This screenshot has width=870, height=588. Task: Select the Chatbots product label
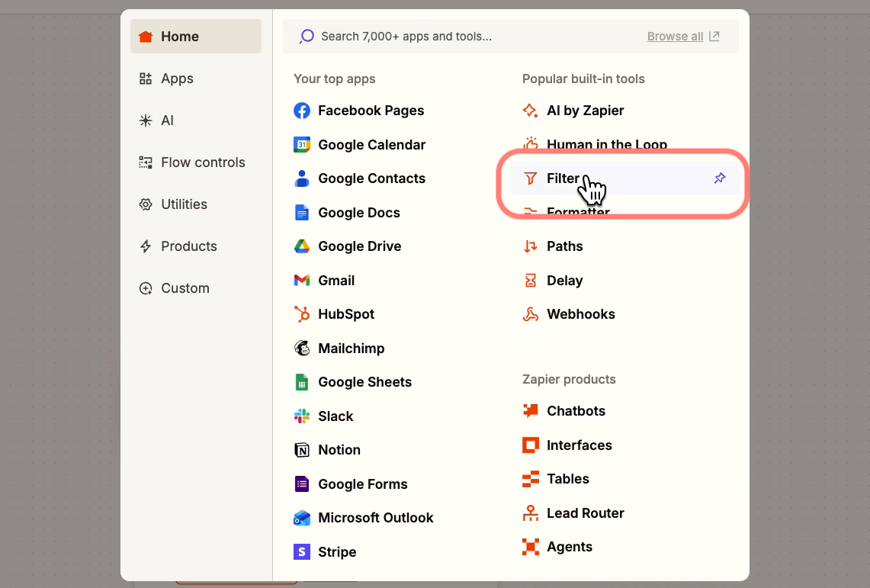(x=576, y=411)
